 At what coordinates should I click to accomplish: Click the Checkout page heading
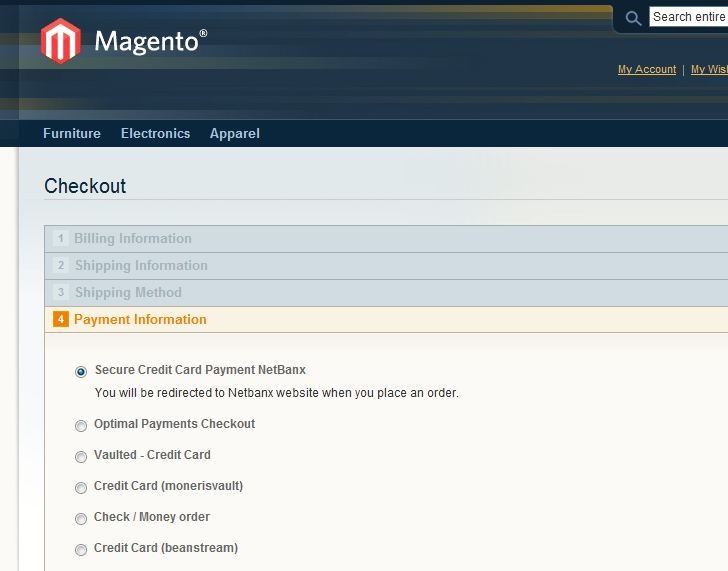pyautogui.click(x=85, y=186)
